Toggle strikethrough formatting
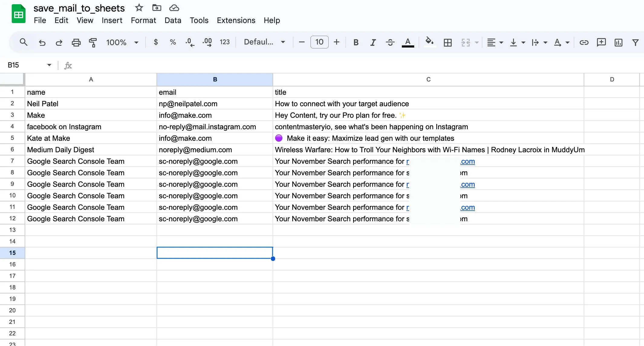 390,42
